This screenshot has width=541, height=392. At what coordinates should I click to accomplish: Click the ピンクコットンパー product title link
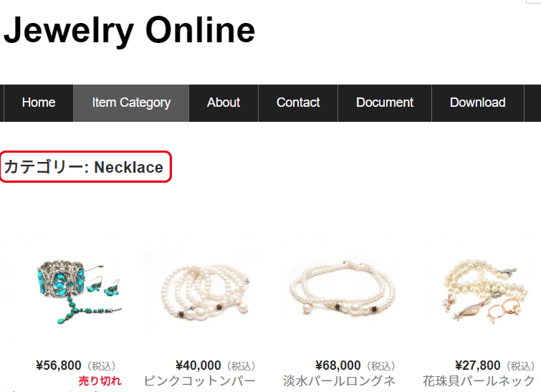click(199, 381)
